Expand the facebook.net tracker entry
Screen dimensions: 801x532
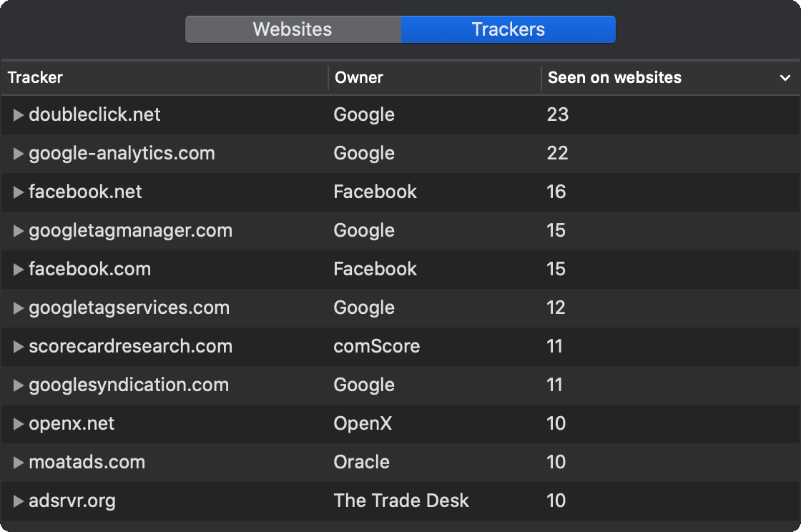(18, 192)
